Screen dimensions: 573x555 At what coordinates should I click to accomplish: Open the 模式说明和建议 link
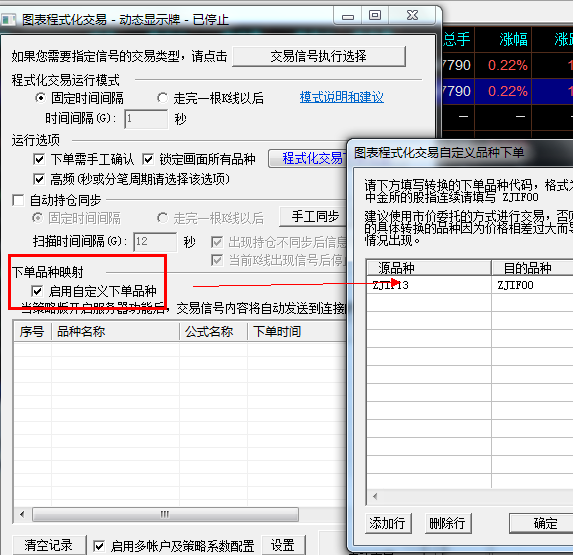coord(342,97)
